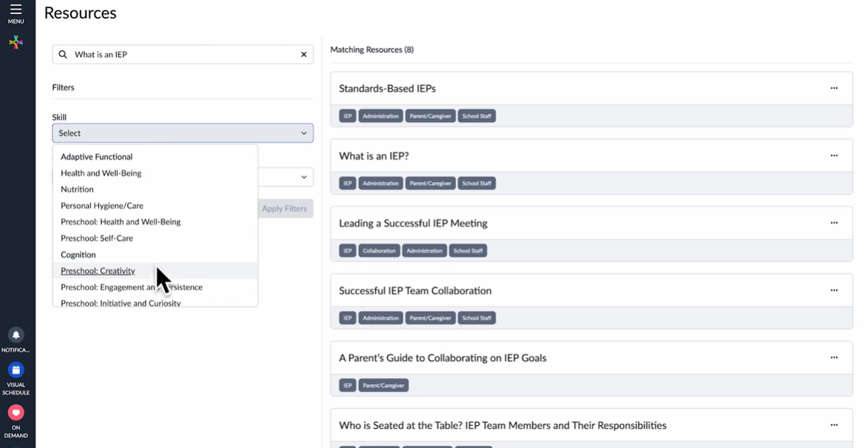The width and height of the screenshot is (868, 448).
Task: Open the On Demand heart icon
Action: click(x=16, y=413)
